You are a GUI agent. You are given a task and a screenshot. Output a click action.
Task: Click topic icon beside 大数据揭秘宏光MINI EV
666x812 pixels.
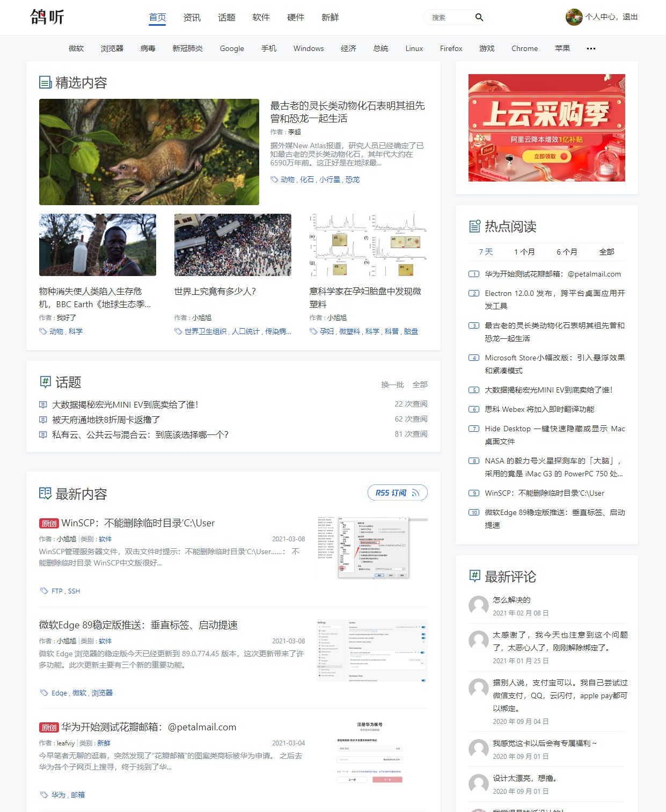[43, 405]
